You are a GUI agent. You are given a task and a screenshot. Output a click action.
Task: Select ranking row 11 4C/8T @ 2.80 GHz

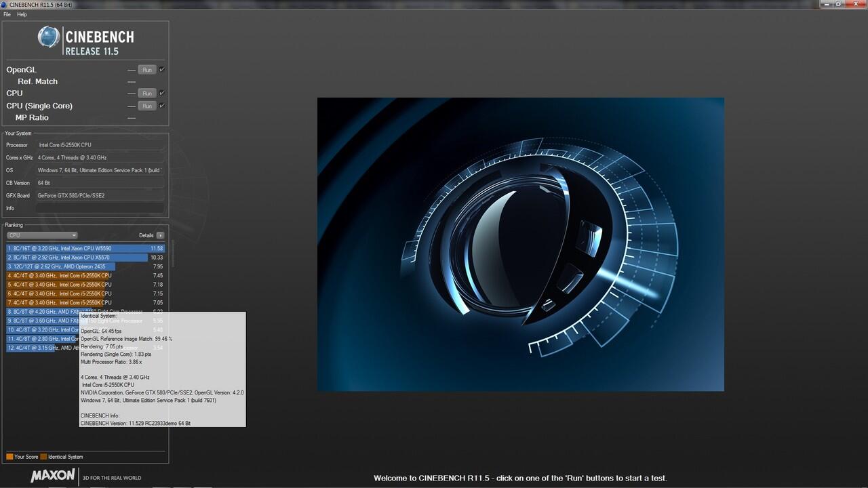(x=43, y=338)
